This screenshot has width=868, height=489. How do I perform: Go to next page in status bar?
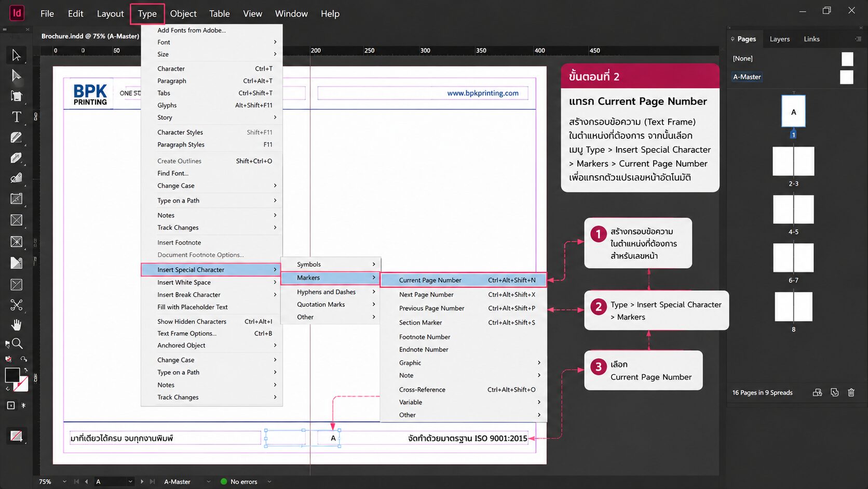click(x=142, y=482)
